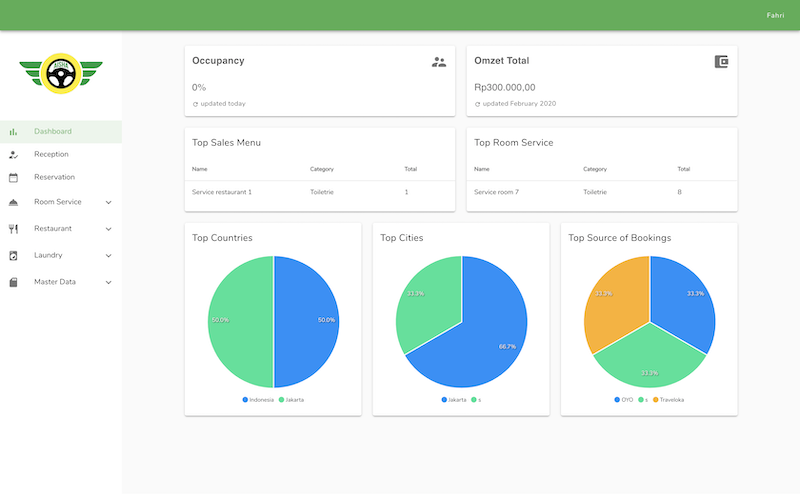
Task: Expand the Restaurant submenu chevron
Action: point(108,229)
